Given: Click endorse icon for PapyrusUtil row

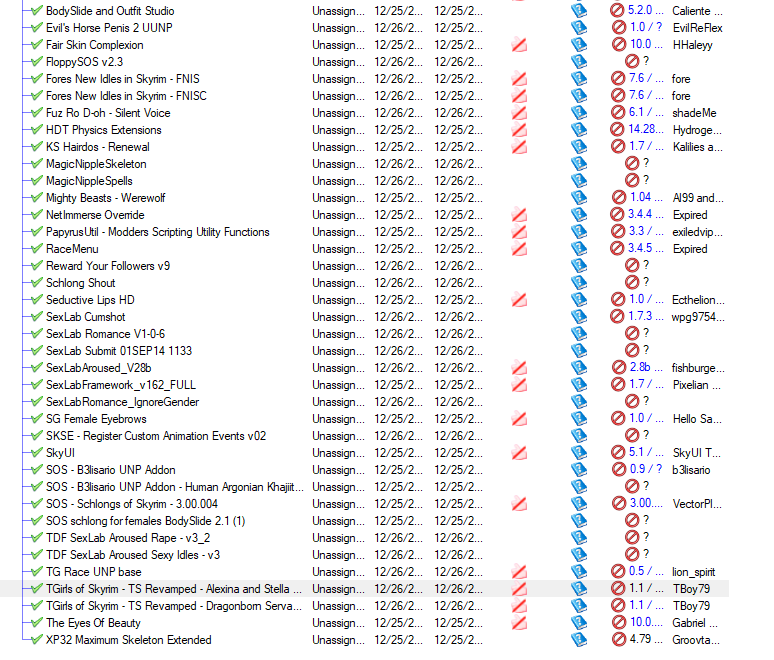Looking at the screenshot, I should [x=519, y=232].
